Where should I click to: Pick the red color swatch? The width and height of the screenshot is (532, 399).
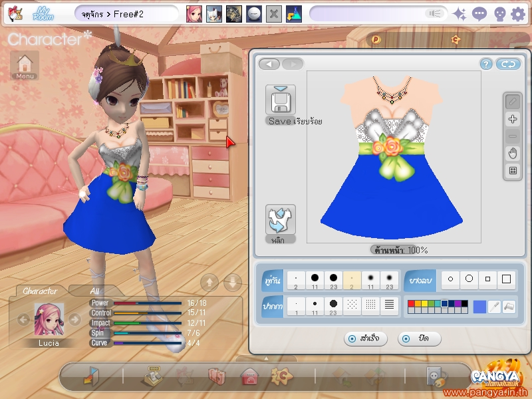tap(411, 303)
